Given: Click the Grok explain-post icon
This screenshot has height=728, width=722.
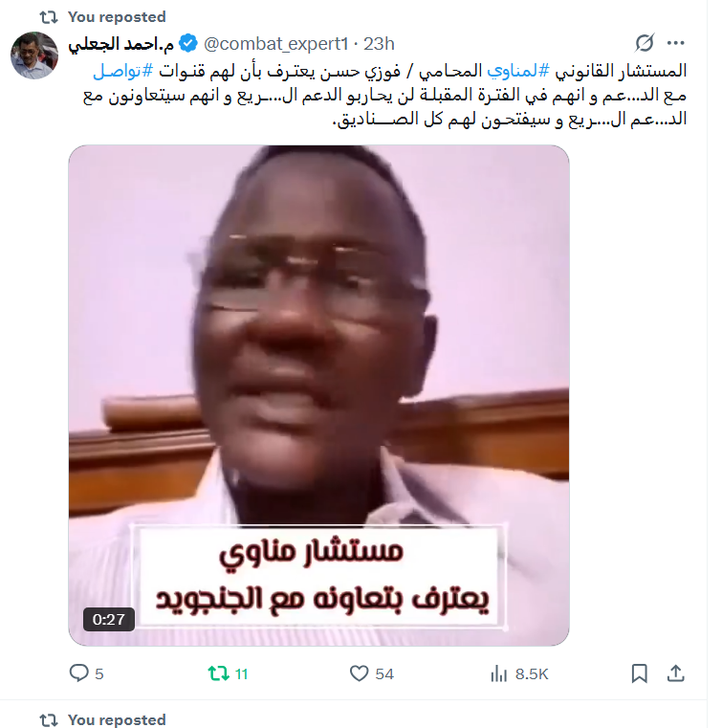Looking at the screenshot, I should tap(645, 43).
